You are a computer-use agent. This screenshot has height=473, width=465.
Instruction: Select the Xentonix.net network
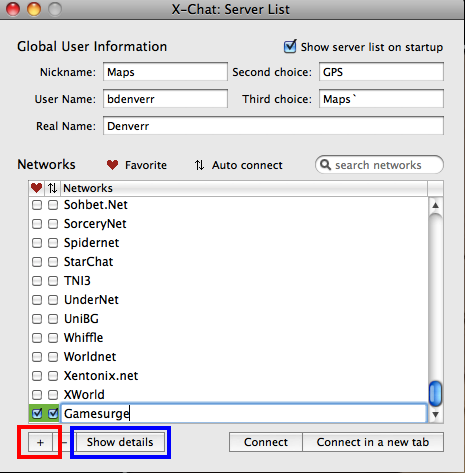(x=228, y=376)
